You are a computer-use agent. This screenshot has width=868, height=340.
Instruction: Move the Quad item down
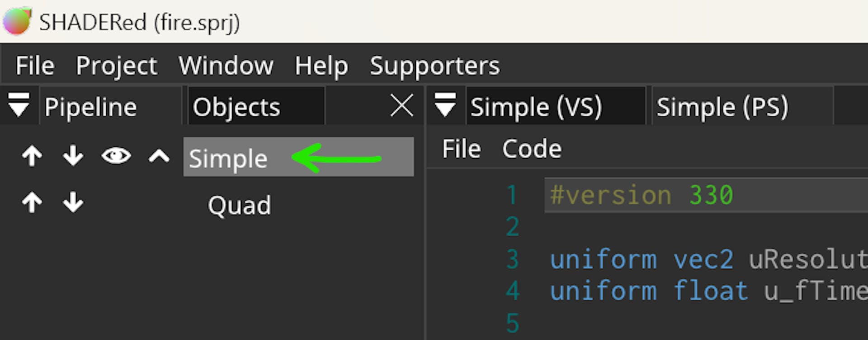(x=73, y=202)
